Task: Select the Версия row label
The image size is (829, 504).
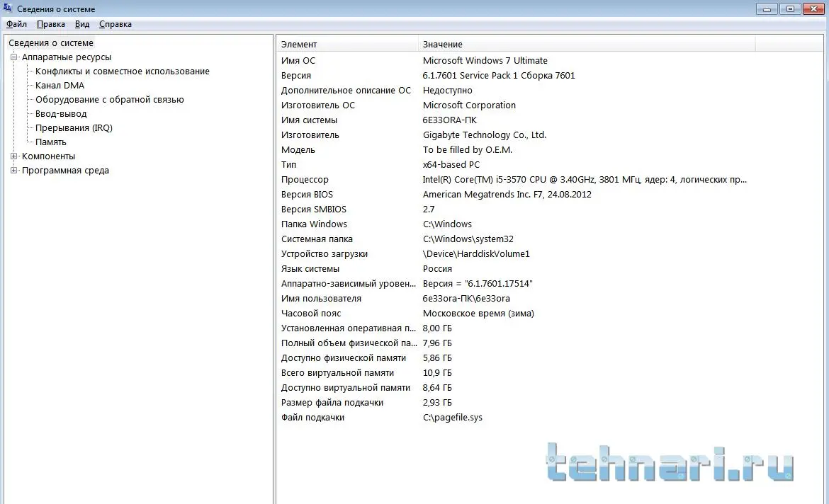Action: click(x=296, y=76)
